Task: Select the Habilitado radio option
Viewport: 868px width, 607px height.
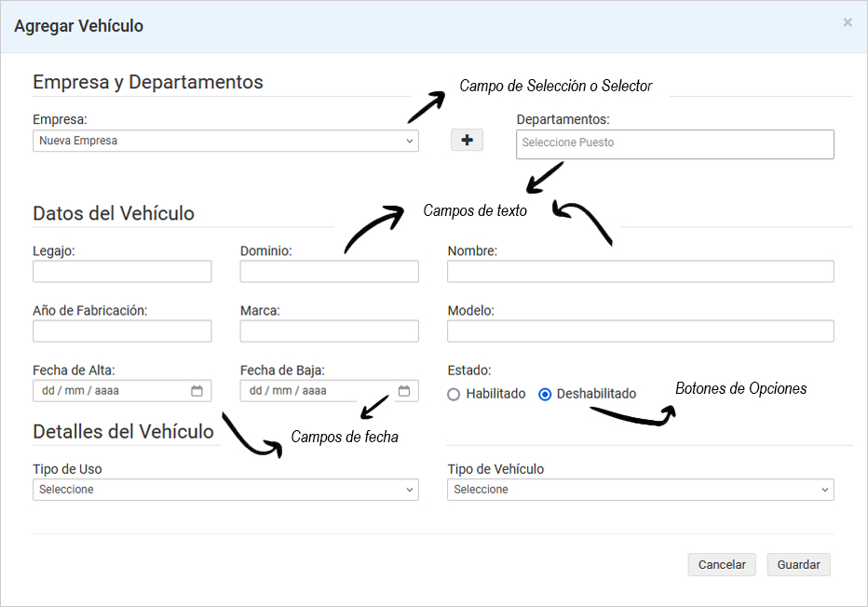Action: pyautogui.click(x=454, y=394)
